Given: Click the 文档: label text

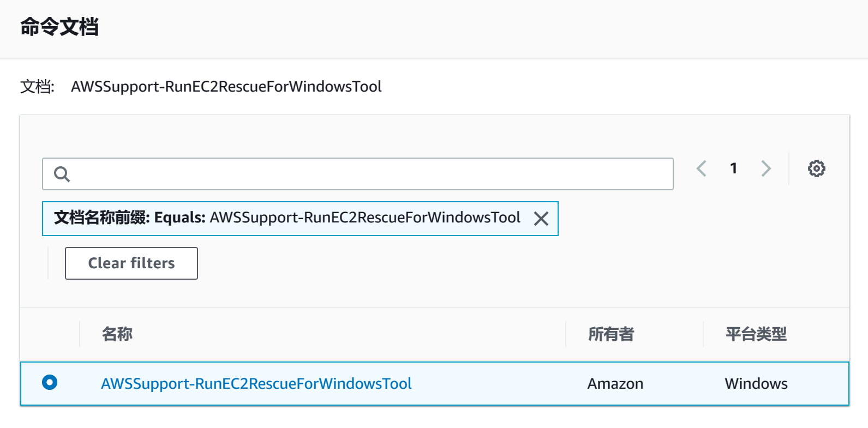Looking at the screenshot, I should coord(37,87).
